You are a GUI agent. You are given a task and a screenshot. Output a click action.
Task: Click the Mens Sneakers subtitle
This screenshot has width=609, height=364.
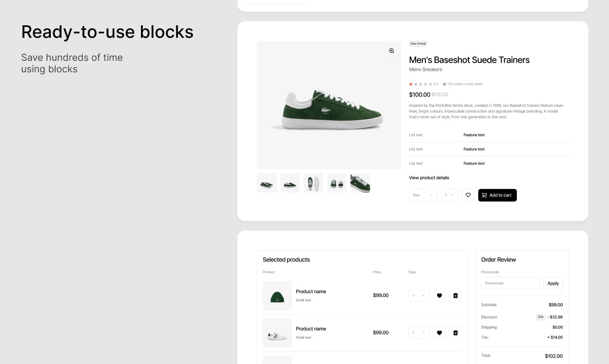[x=426, y=69]
